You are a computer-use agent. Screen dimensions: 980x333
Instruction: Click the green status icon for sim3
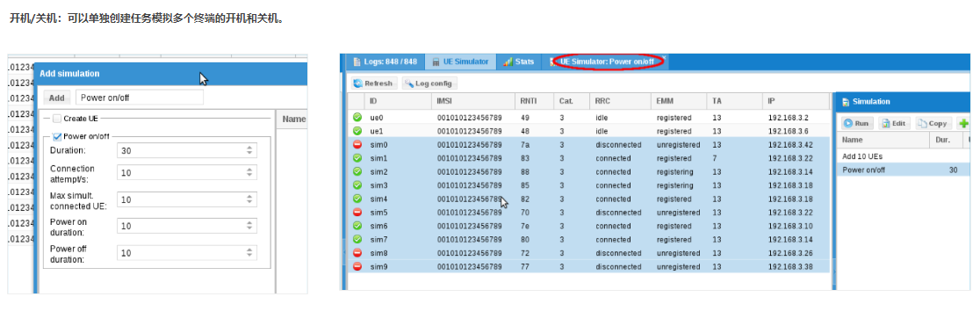click(357, 185)
